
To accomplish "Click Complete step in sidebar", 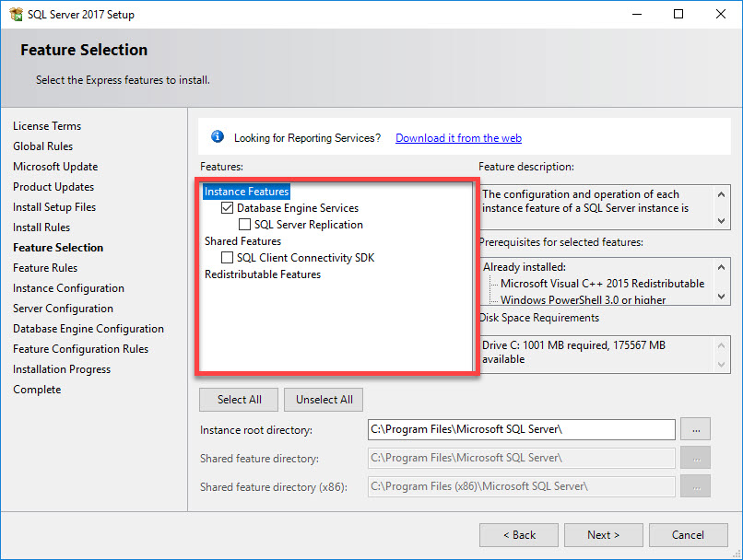I will (37, 390).
